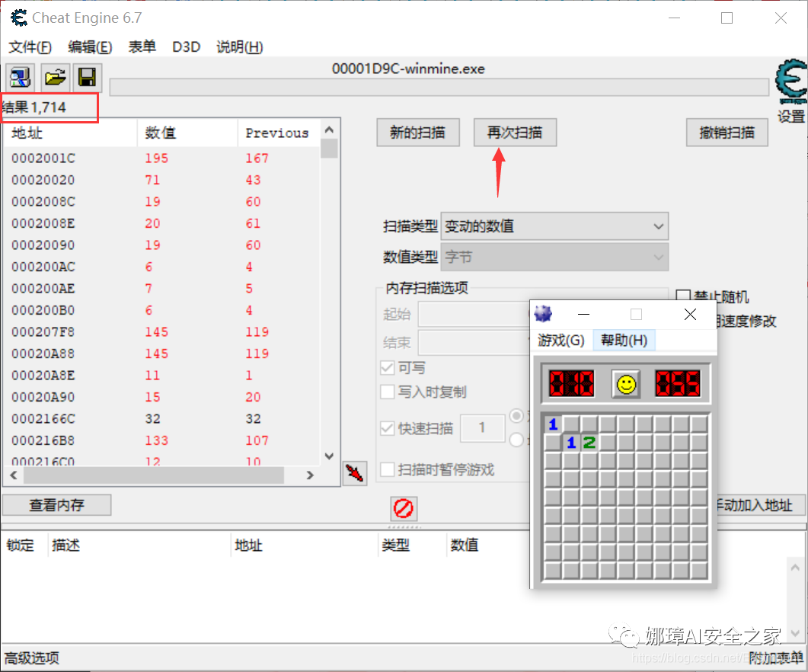Screen dimensions: 808x672
Task: Maximize the Cheat Engine window
Action: point(727,18)
